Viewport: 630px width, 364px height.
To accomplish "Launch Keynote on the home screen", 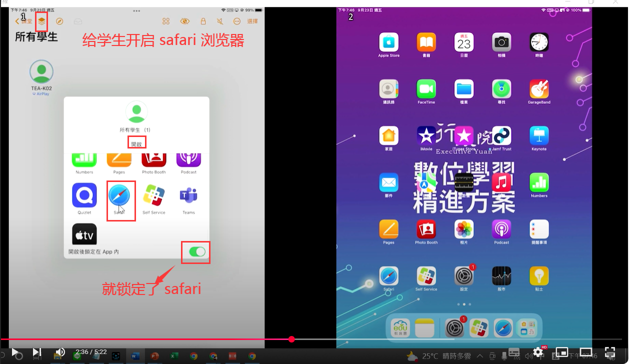I will (x=539, y=135).
